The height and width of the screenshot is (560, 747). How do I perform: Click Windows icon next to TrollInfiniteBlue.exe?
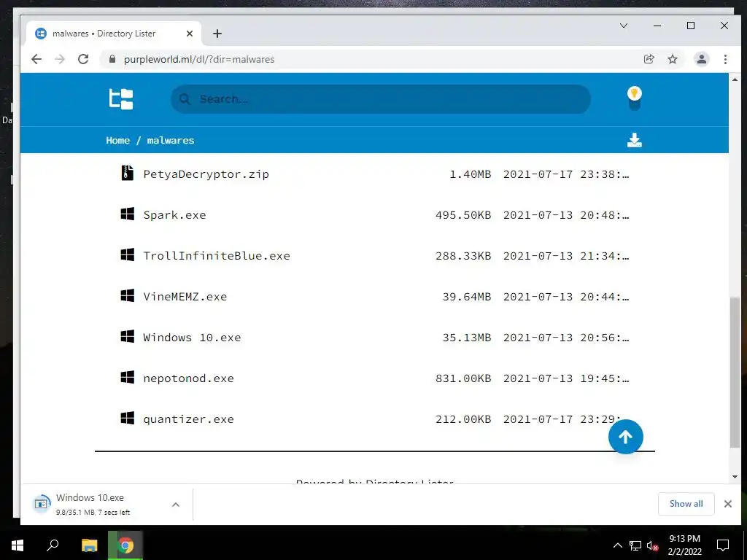click(127, 255)
